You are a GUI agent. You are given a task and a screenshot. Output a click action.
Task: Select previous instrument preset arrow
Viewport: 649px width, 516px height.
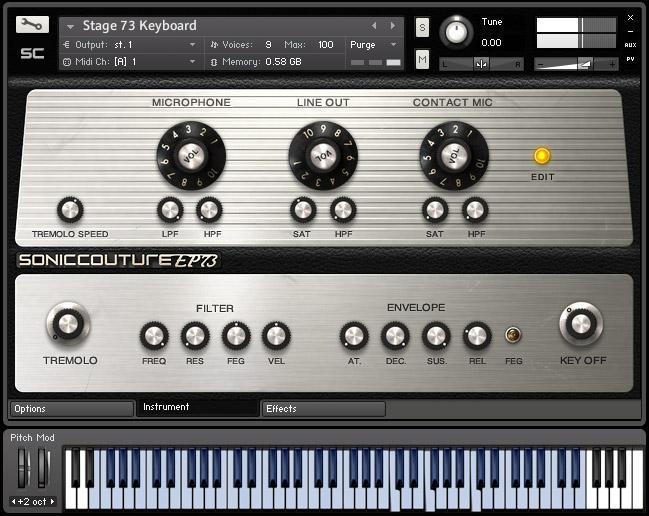point(374,26)
